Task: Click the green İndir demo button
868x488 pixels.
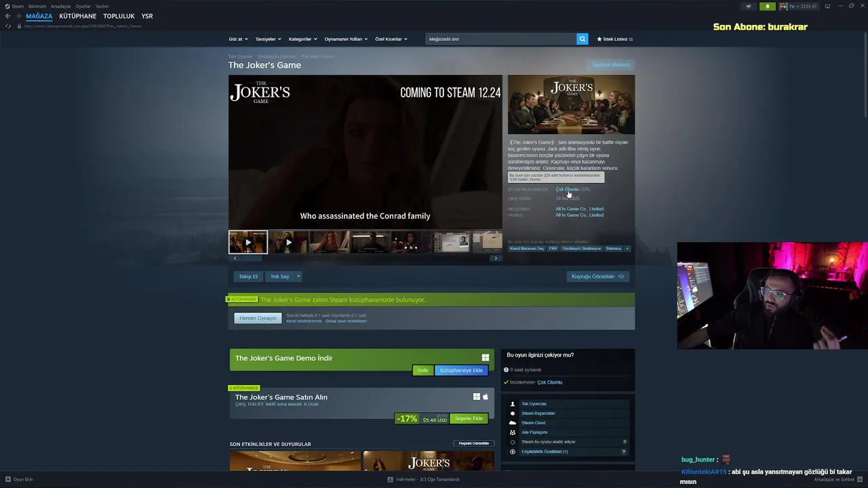Action: tap(423, 370)
